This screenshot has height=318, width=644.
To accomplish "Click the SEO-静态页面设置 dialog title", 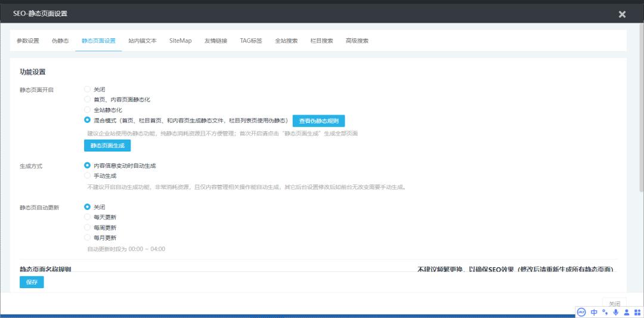I will pyautogui.click(x=40, y=14).
